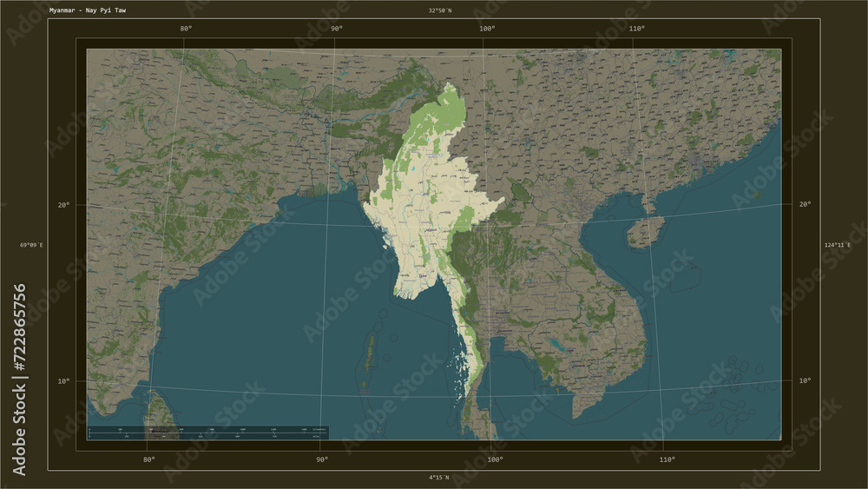Click the top 110° longitude label
Viewport: 868px width, 489px height.
tap(636, 29)
